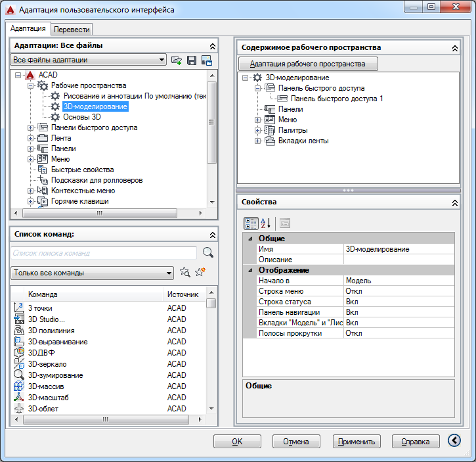
Task: Click the Команда column header
Action: (93, 294)
